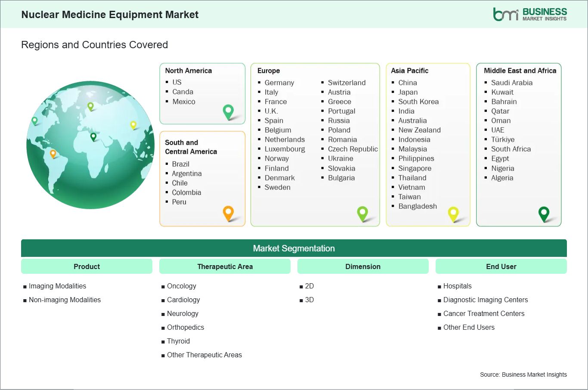This screenshot has height=390, width=588.
Task: Select the Product segmentation header
Action: (x=87, y=266)
